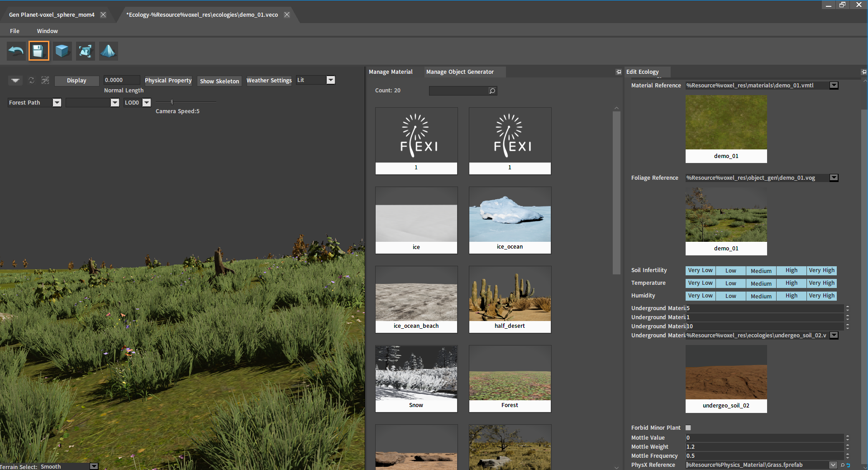Screen dimensions: 868x470
Task: Select High for Temperature
Action: [792, 283]
